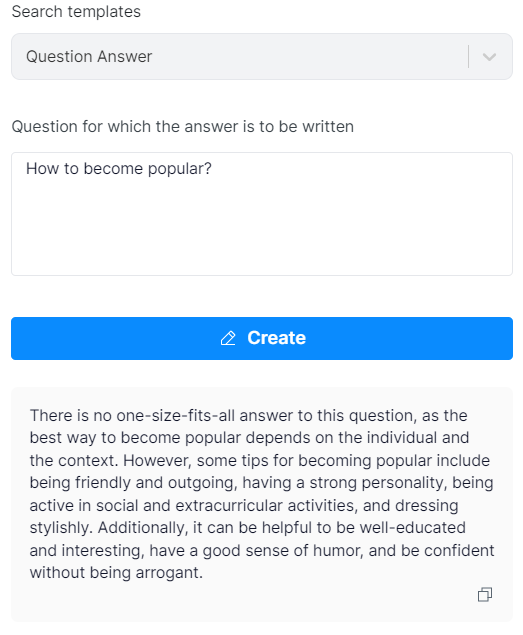Focus the question text area
523x635 pixels.
(x=262, y=214)
